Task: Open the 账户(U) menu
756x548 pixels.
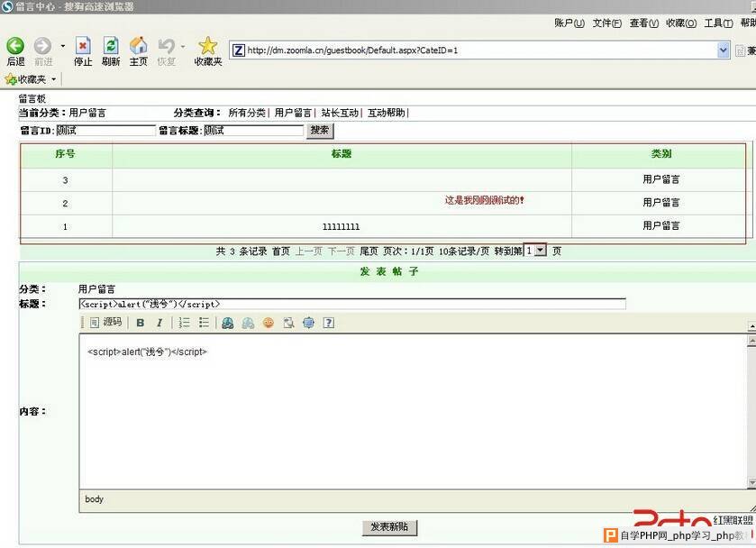Action: point(569,23)
